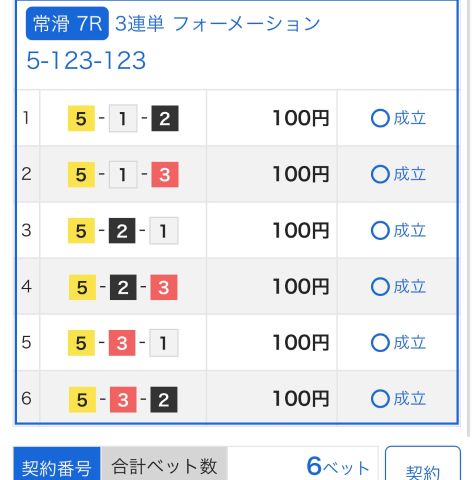The height and width of the screenshot is (480, 473).
Task: Click the 100円 amount in row 5
Action: point(301,343)
